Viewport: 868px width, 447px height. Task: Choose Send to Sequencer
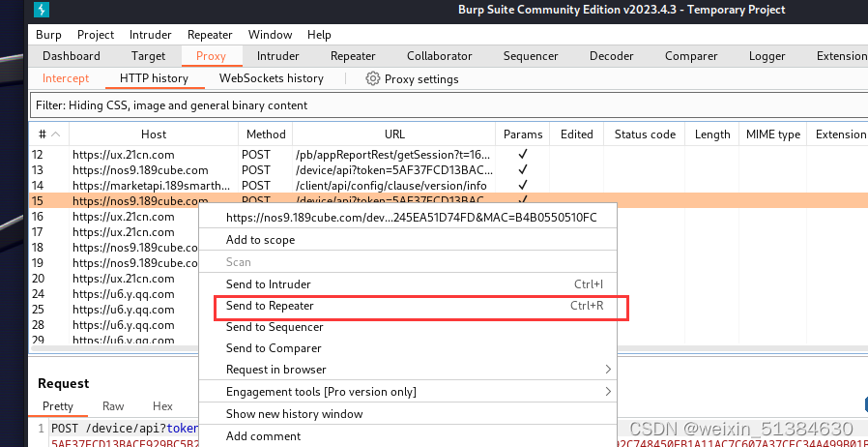[x=408, y=327]
